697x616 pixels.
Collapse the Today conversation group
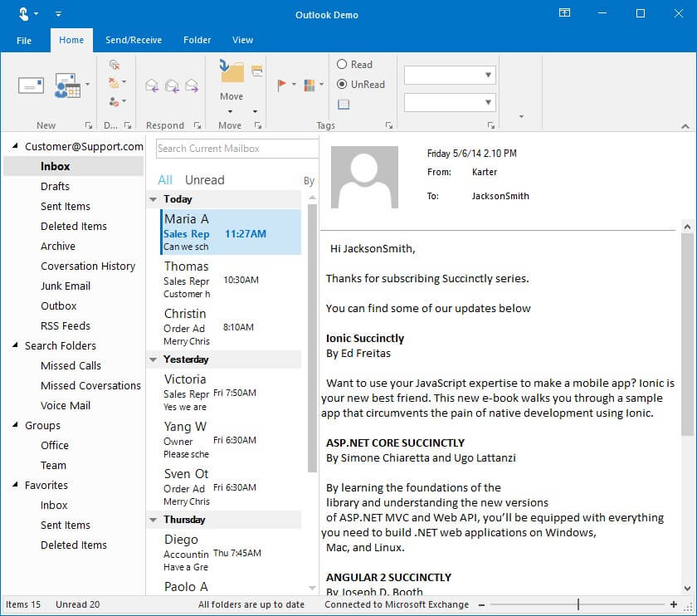tap(154, 199)
